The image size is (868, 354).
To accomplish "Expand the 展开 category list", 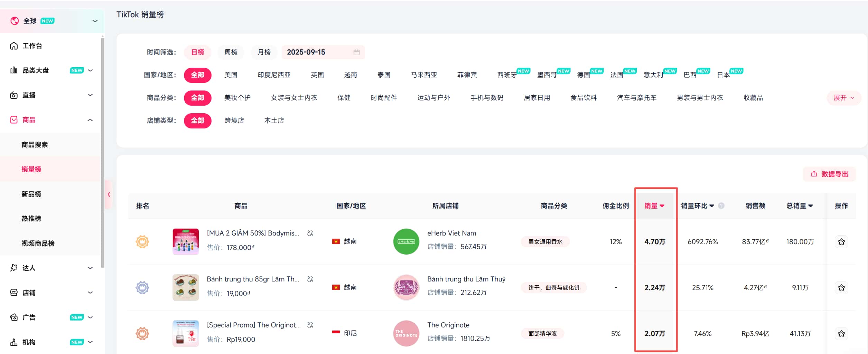I will (x=843, y=98).
